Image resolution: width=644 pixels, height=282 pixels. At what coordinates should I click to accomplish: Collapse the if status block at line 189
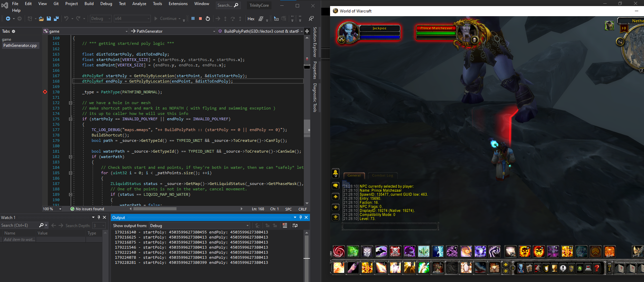point(70,194)
